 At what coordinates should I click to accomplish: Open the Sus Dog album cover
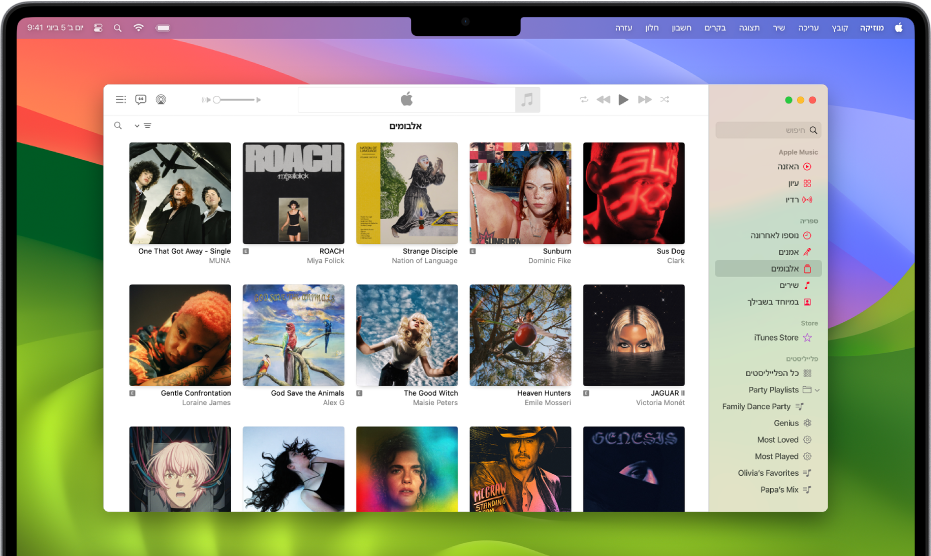click(634, 193)
